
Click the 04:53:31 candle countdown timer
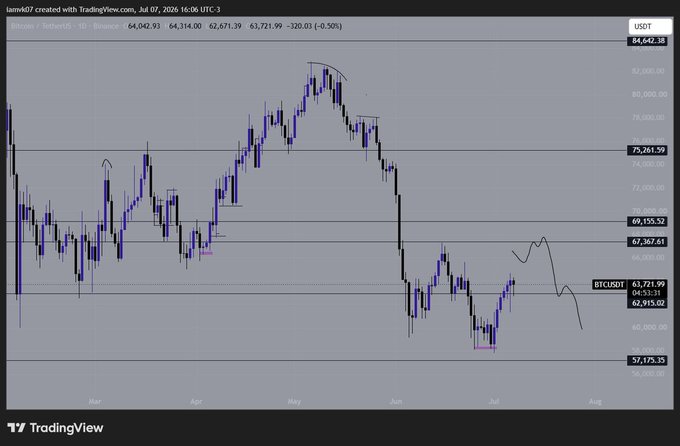(x=646, y=293)
